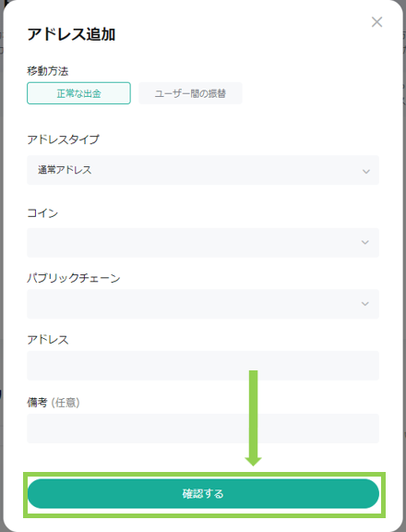Viewport: 406px width, 532px height.
Task: Open the 通常アドレス address type dropdown
Action: pyautogui.click(x=203, y=170)
